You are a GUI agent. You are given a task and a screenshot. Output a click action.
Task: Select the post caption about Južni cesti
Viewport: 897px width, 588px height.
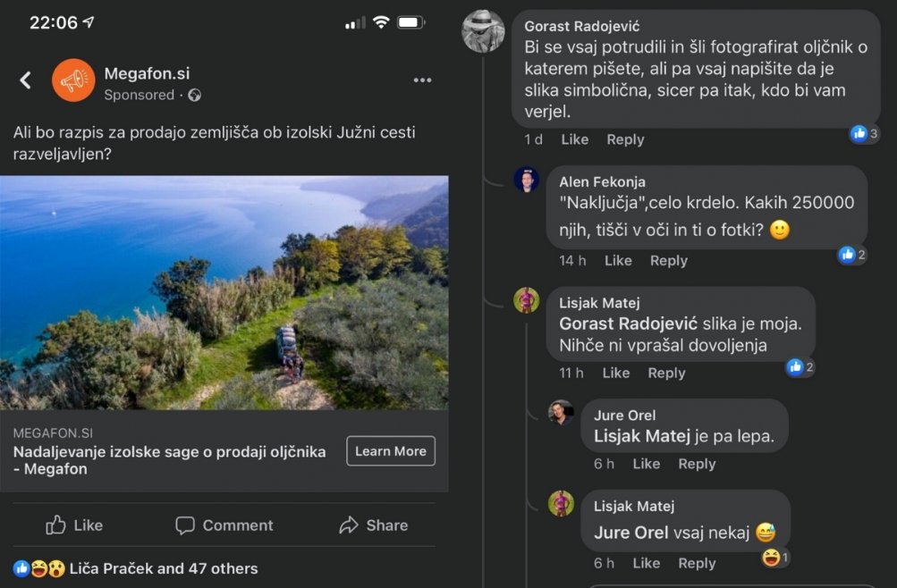point(214,143)
